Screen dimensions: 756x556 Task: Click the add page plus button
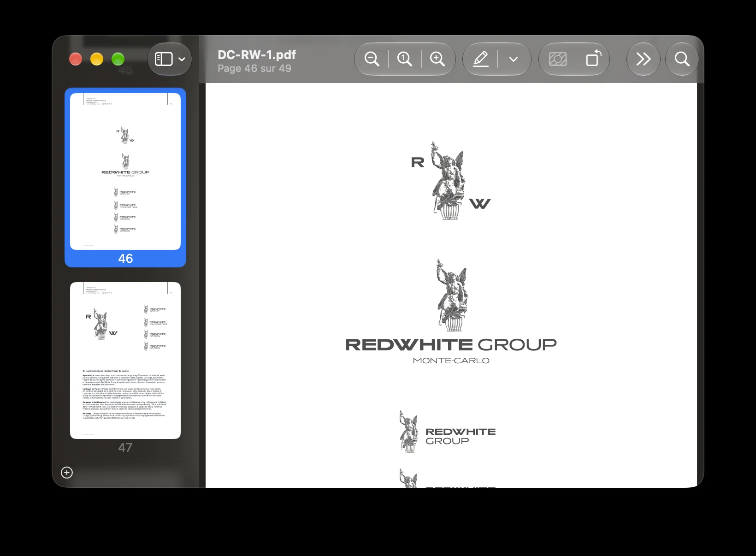point(67,473)
